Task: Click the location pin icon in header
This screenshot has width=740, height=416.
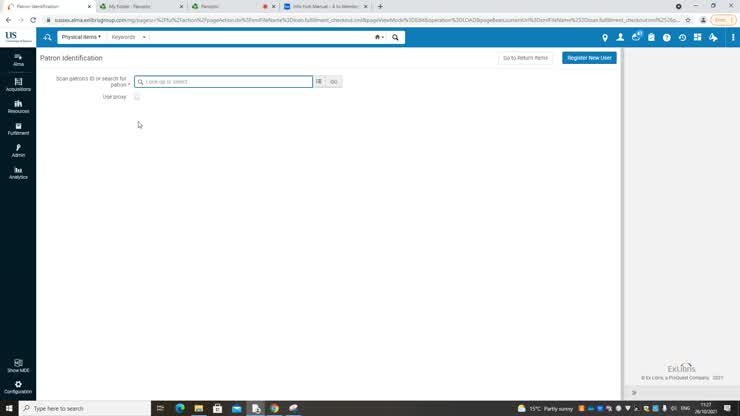Action: coord(605,37)
